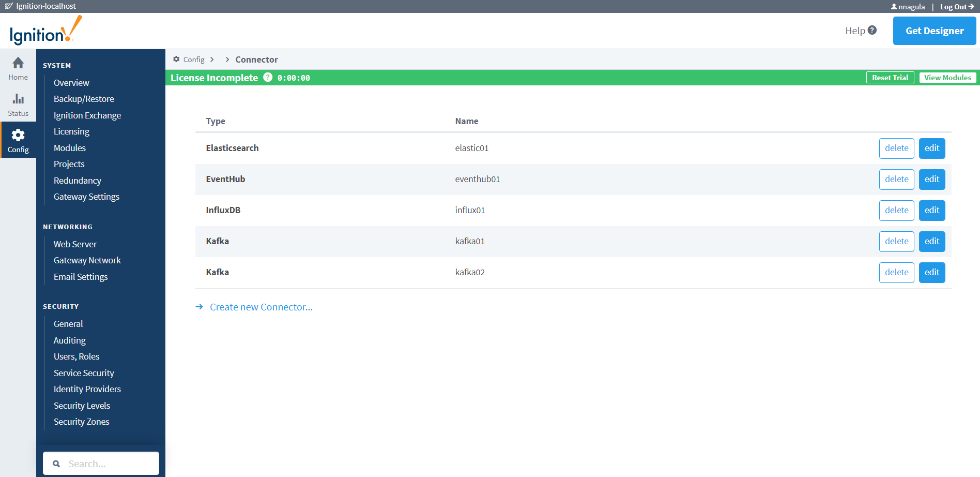Click the Help question mark icon
This screenshot has width=980, height=477.
[x=872, y=30]
